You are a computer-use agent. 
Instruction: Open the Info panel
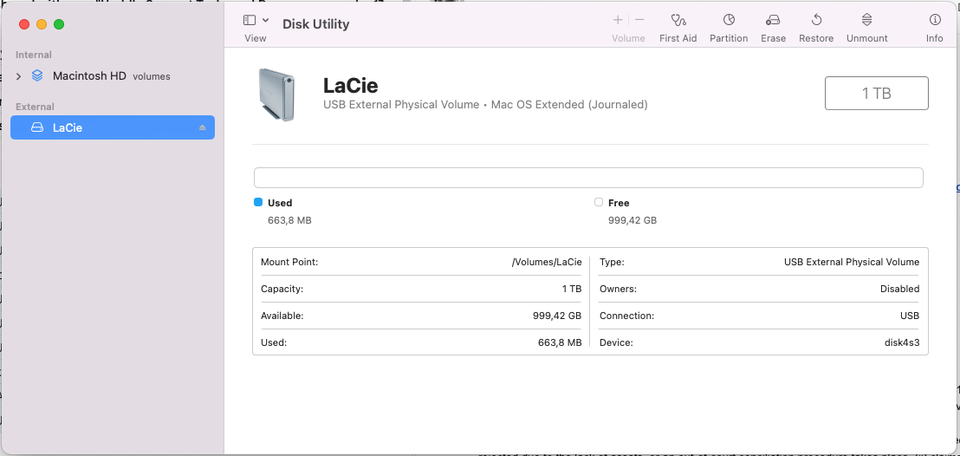pyautogui.click(x=935, y=20)
